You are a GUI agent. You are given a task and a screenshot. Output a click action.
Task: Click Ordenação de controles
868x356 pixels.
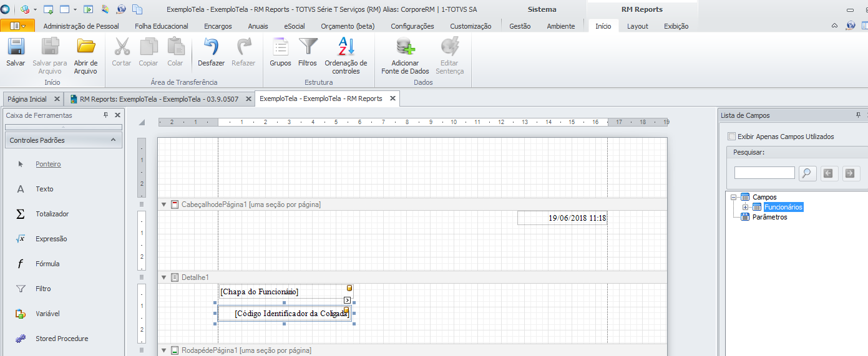346,56
